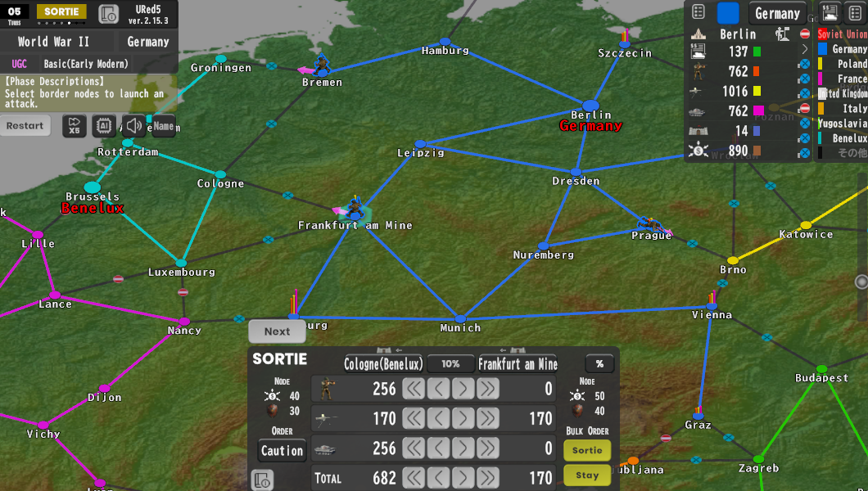Click the budget icon beside 137
Image resolution: width=868 pixels, height=491 pixels.
pos(698,52)
